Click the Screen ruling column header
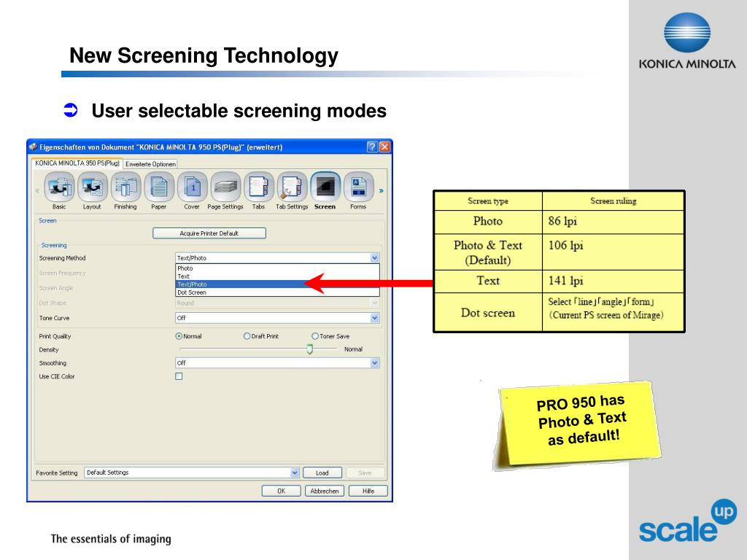 [613, 201]
